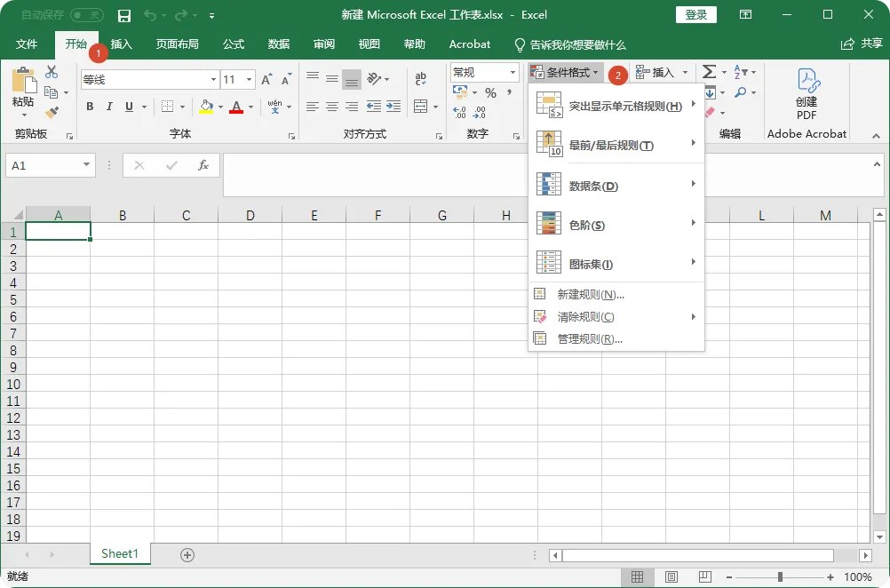Open Data Bars submenu
This screenshot has width=890, height=588.
tap(616, 186)
